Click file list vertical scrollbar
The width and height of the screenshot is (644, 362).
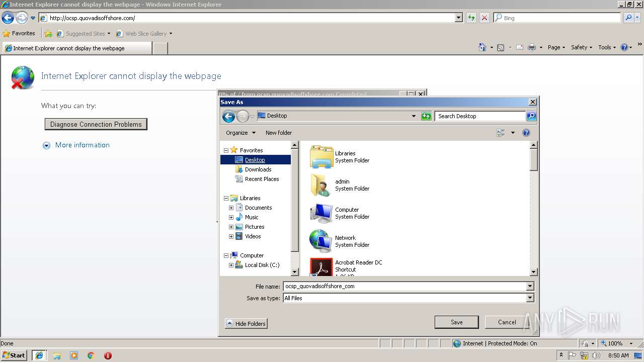point(534,208)
